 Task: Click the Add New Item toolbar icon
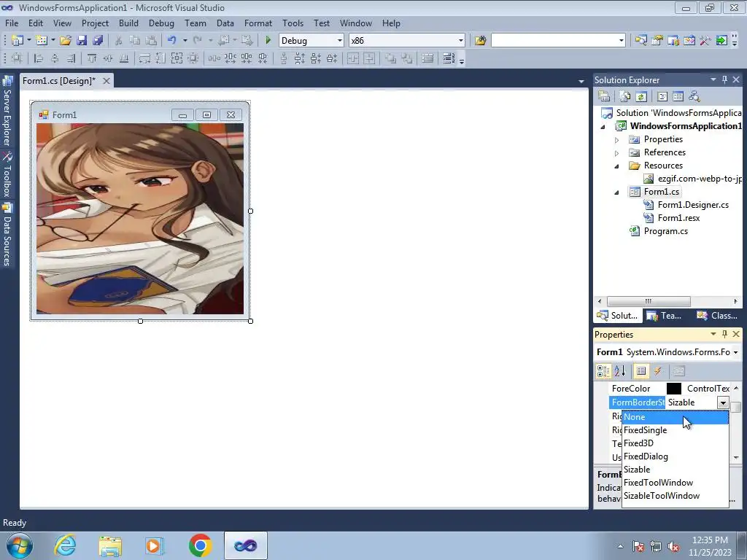[x=42, y=41]
